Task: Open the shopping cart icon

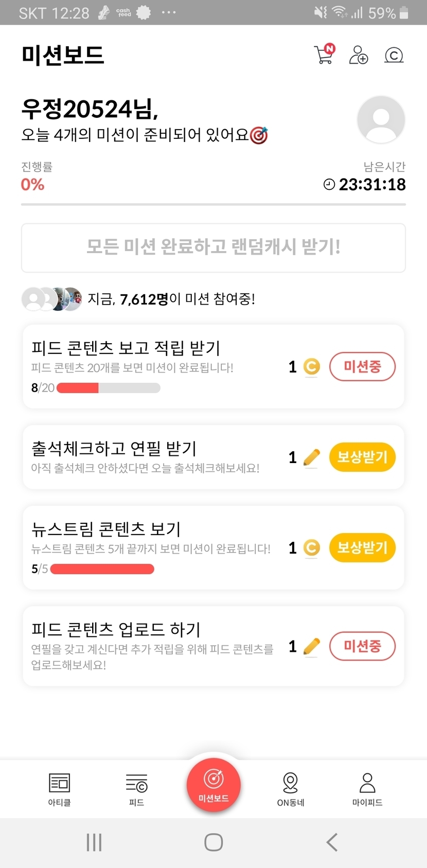Action: click(x=324, y=55)
